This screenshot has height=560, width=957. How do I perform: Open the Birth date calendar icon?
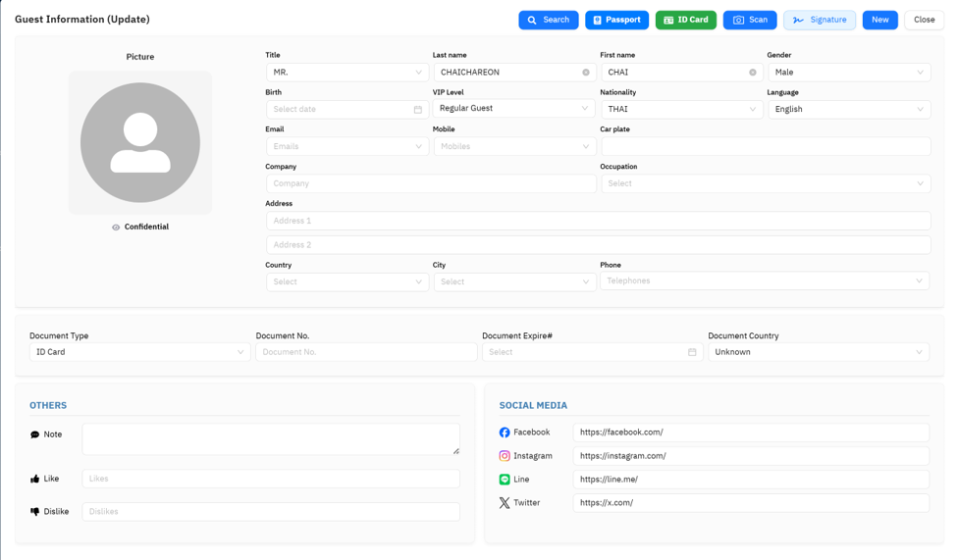coord(417,109)
